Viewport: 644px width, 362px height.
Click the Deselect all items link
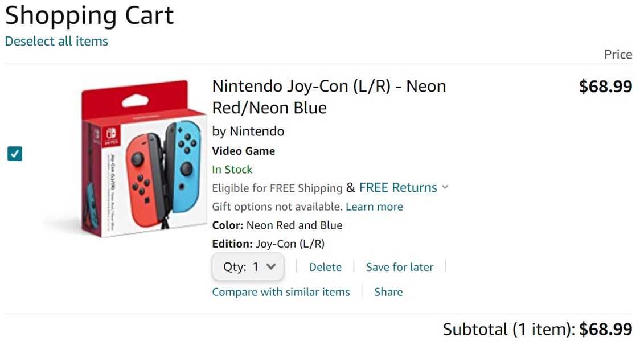click(x=56, y=42)
